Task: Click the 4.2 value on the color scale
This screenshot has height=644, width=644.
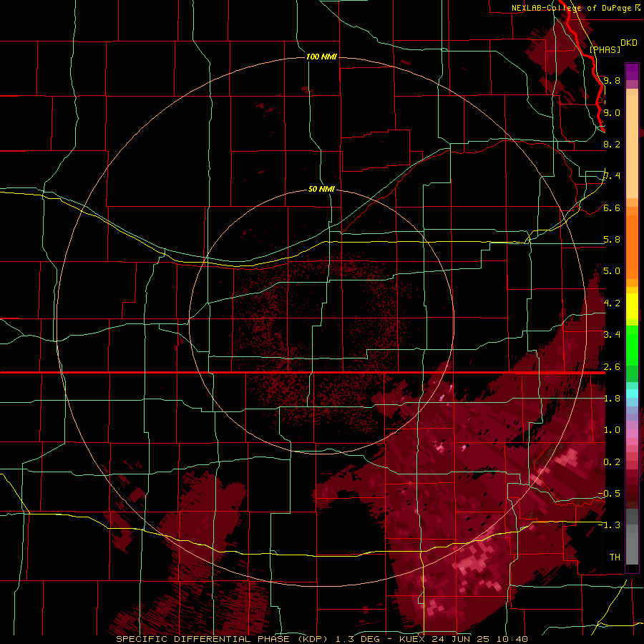Action: 612,303
